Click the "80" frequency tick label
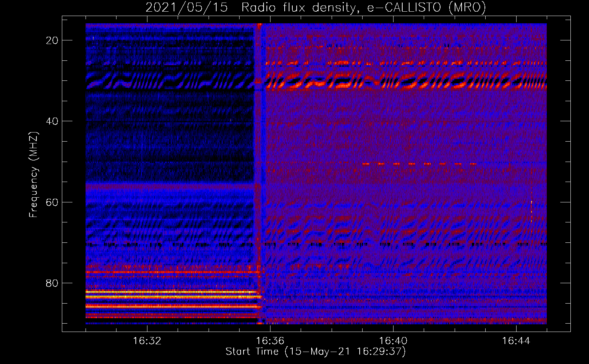 tap(52, 283)
